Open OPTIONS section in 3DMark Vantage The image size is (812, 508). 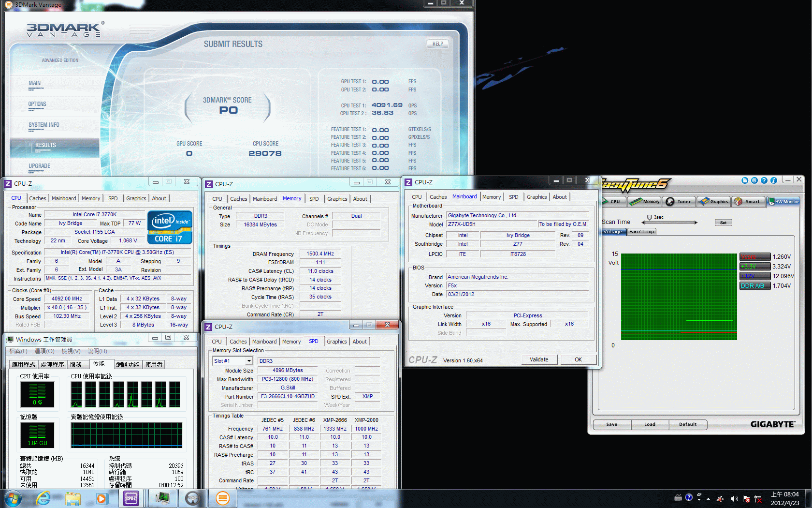coord(37,104)
